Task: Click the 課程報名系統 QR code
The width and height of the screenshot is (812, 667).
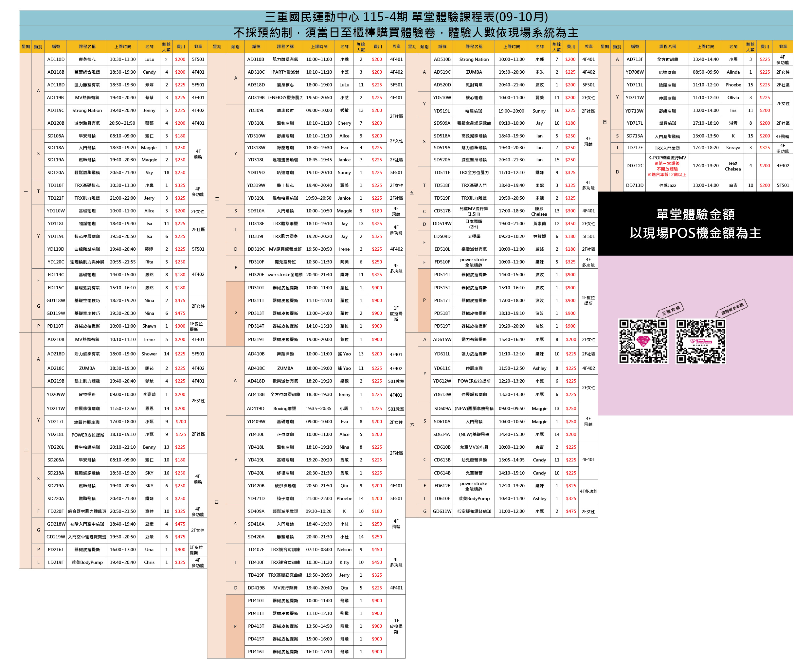Action: (700, 341)
